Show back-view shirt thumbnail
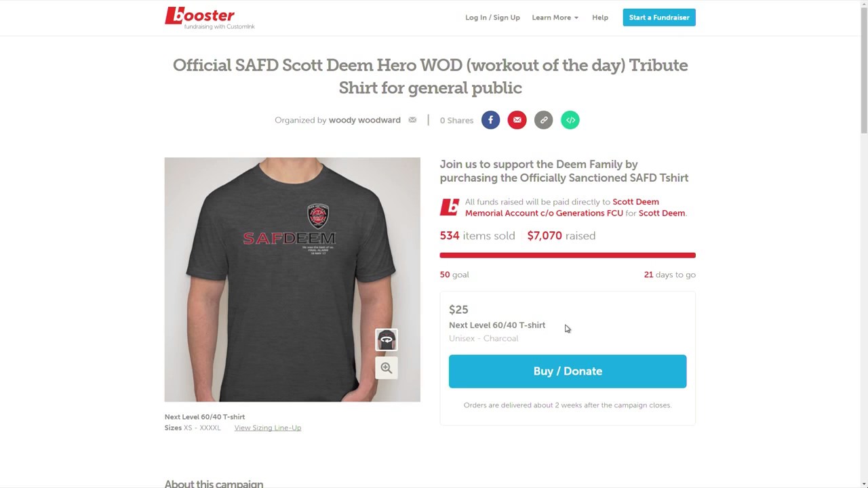Viewport: 868px width, 488px height. pos(387,340)
